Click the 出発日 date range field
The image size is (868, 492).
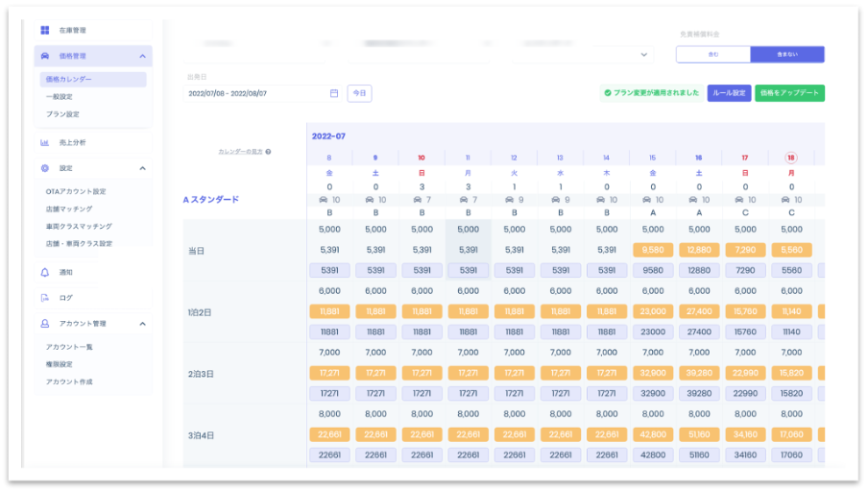pyautogui.click(x=254, y=93)
